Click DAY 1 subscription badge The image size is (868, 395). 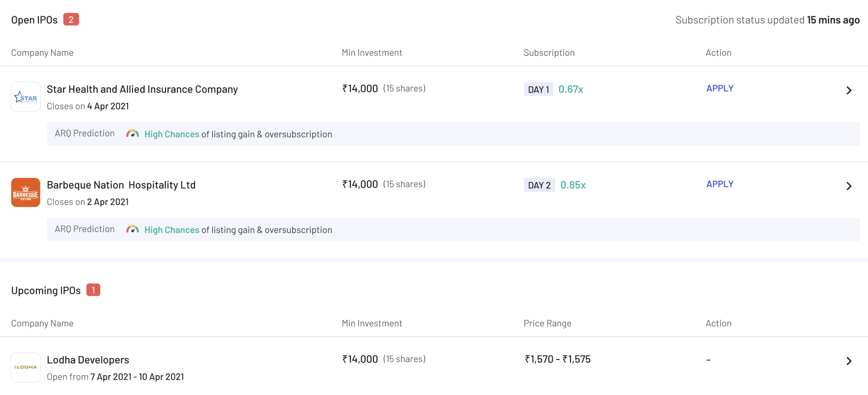(538, 90)
